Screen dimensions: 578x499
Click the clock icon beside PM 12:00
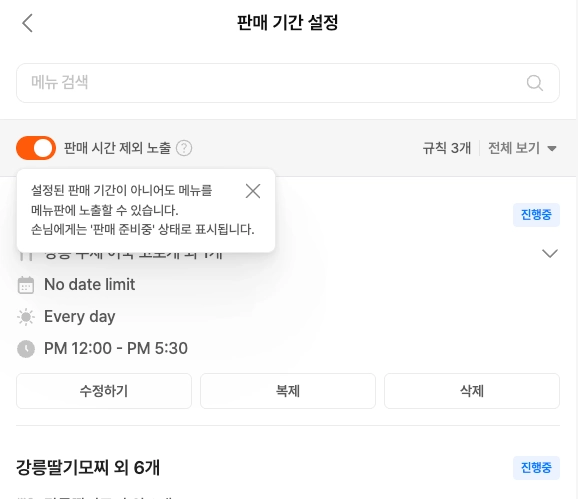pyautogui.click(x=26, y=349)
